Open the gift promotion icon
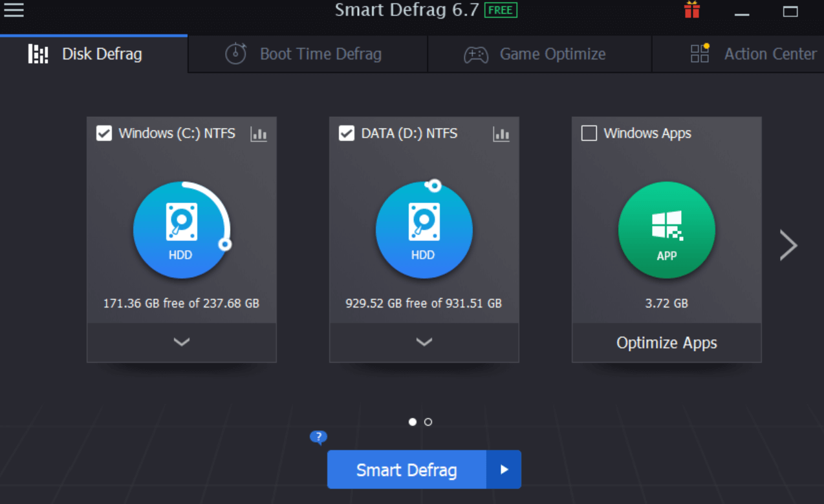Screen dimensions: 824x504 pyautogui.click(x=691, y=10)
